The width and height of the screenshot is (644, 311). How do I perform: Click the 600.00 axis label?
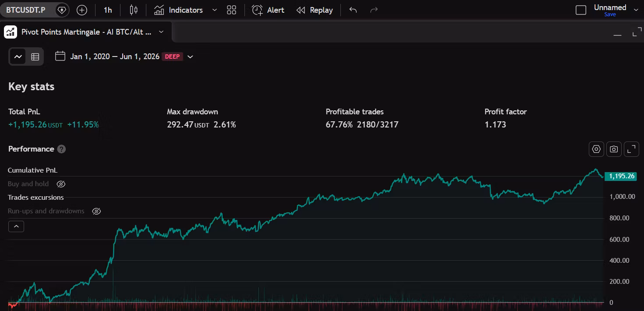click(619, 239)
